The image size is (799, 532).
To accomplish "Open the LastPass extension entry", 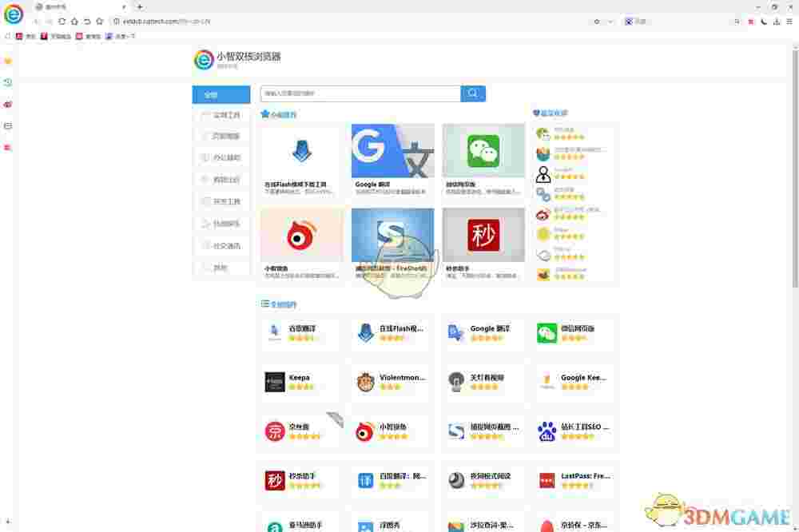I will click(x=574, y=480).
